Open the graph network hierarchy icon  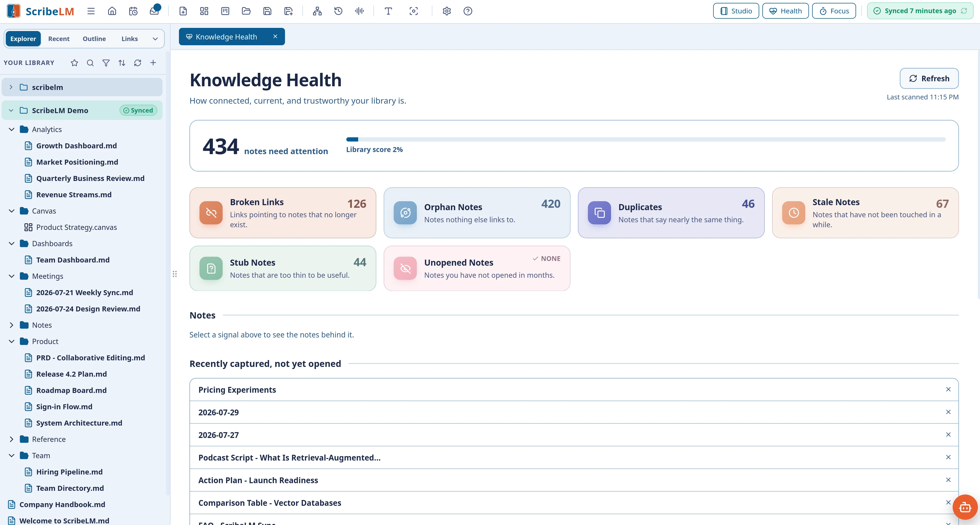pyautogui.click(x=317, y=11)
